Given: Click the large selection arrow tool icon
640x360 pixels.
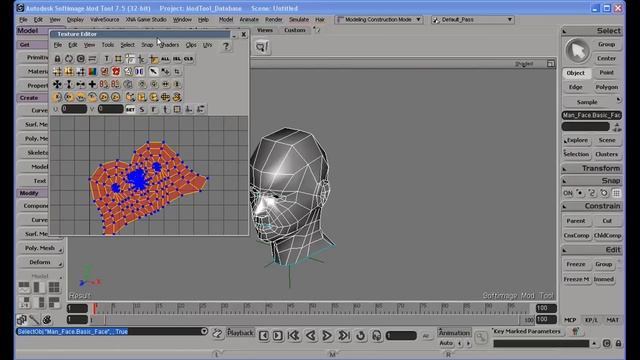Looking at the screenshot, I should pyautogui.click(x=577, y=51).
